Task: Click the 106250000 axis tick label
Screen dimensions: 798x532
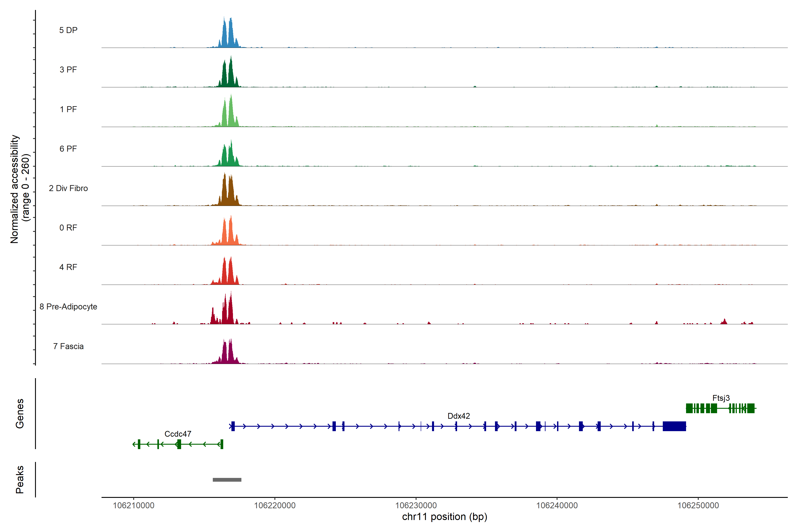Action: [698, 506]
